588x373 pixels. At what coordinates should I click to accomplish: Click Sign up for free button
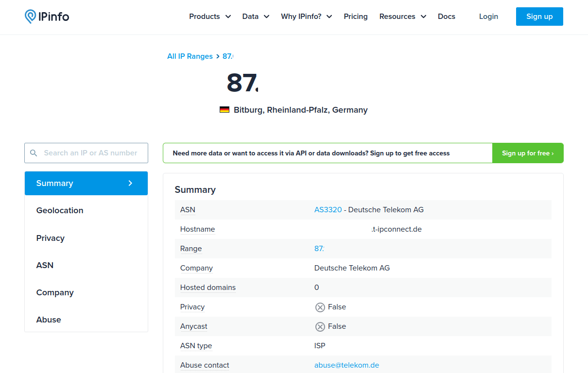528,153
